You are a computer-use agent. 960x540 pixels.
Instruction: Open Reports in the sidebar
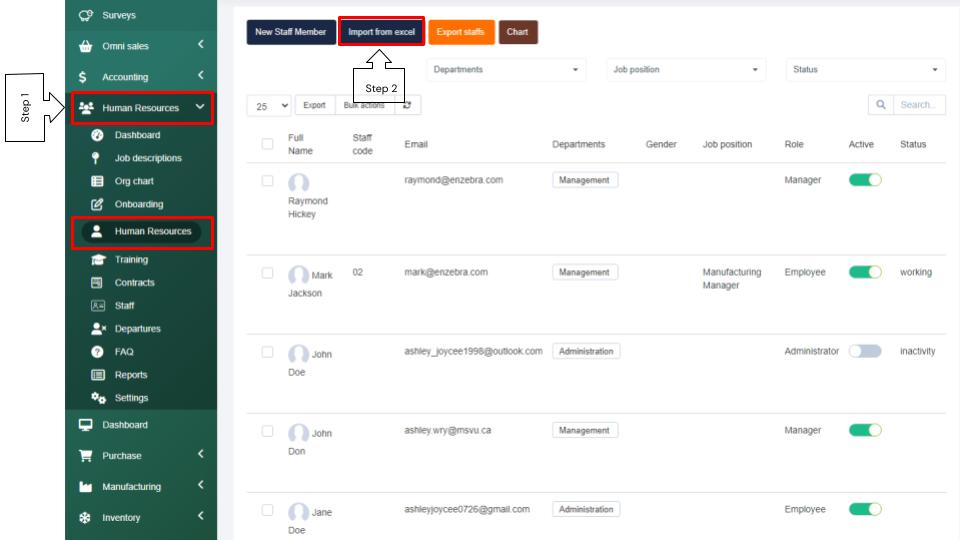(x=130, y=375)
